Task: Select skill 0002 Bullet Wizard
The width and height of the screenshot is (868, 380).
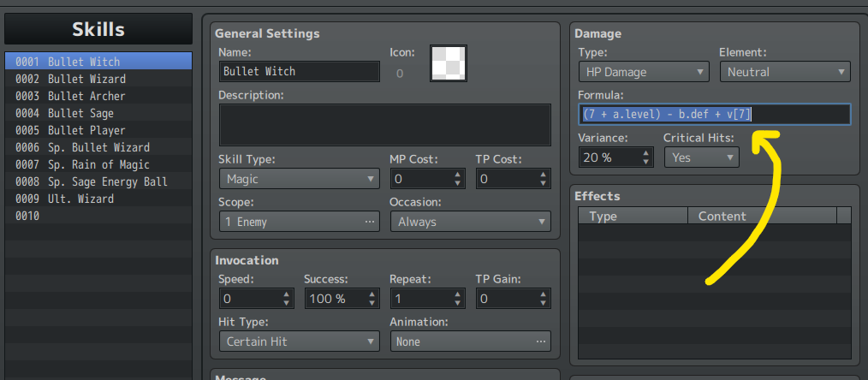Action: click(98, 79)
